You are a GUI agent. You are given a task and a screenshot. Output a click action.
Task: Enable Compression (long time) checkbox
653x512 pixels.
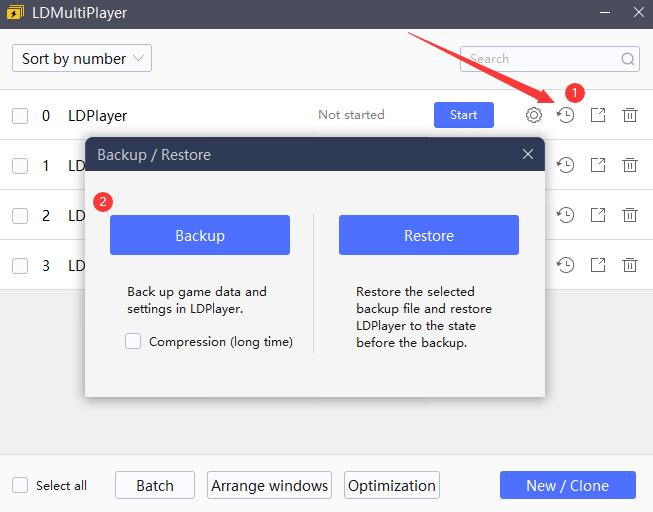coord(133,341)
